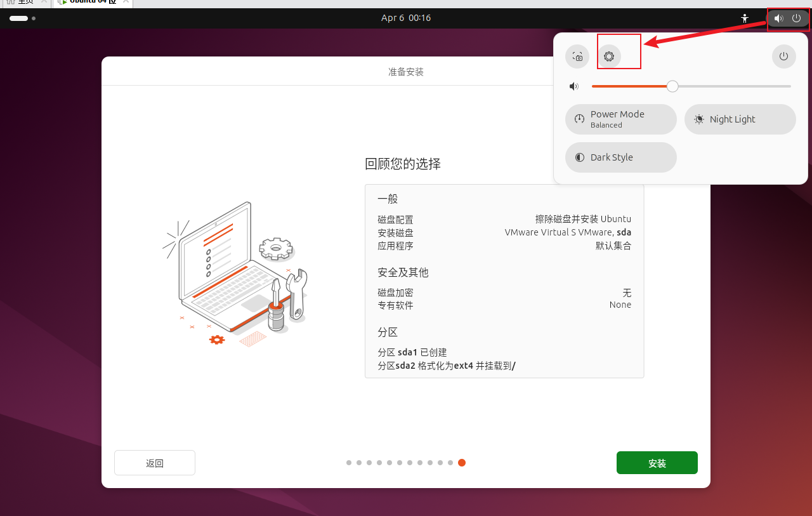Switch on Dark Style
The image size is (812, 516).
pos(621,157)
